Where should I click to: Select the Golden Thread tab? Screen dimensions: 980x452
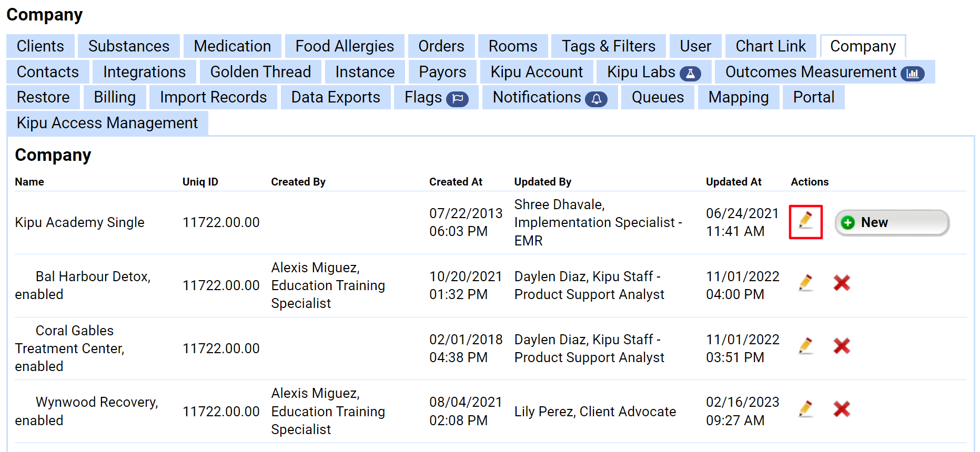(x=260, y=72)
